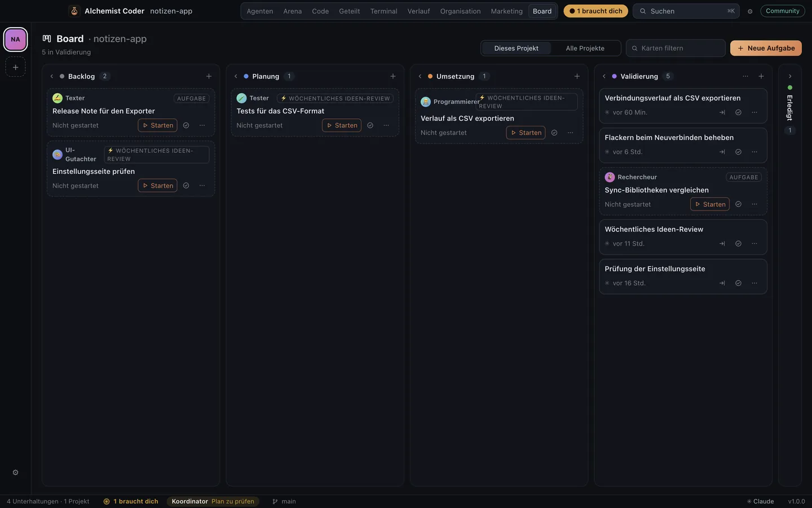The width and height of the screenshot is (812, 508).
Task: Open Koordinator Plan zu prüfen status
Action: tap(213, 501)
